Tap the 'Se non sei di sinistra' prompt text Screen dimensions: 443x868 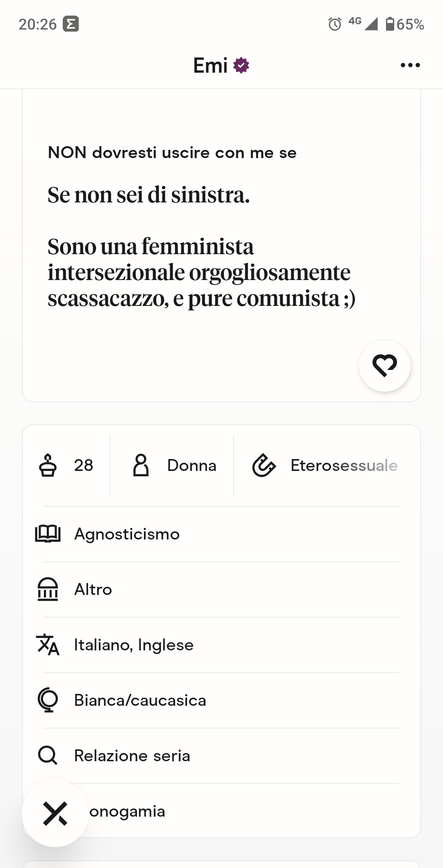point(148,195)
